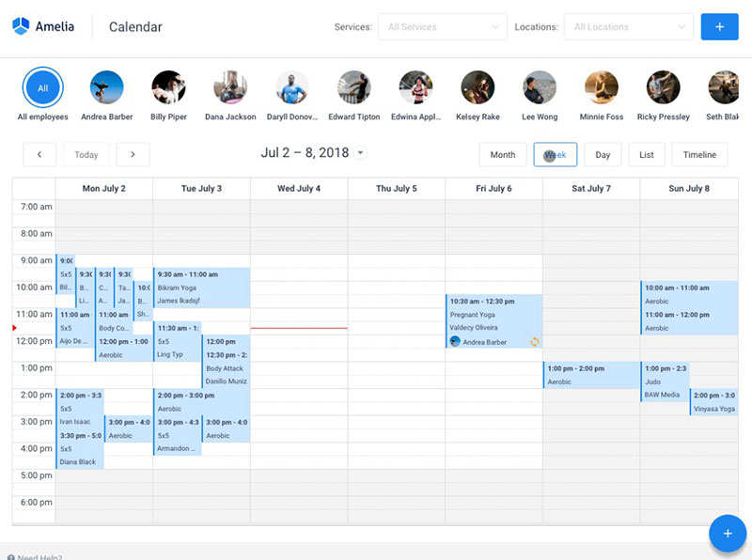The image size is (752, 560).
Task: Open the All Services dropdown
Action: click(x=442, y=27)
